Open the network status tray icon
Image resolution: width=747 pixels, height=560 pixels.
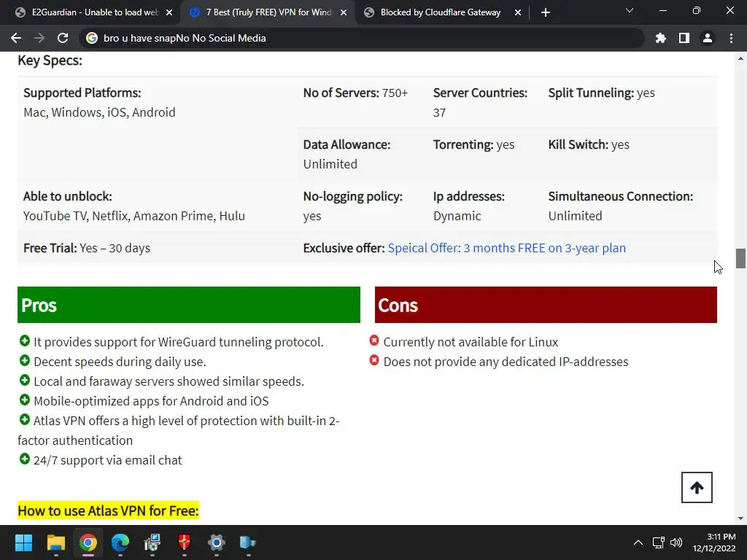tap(659, 542)
